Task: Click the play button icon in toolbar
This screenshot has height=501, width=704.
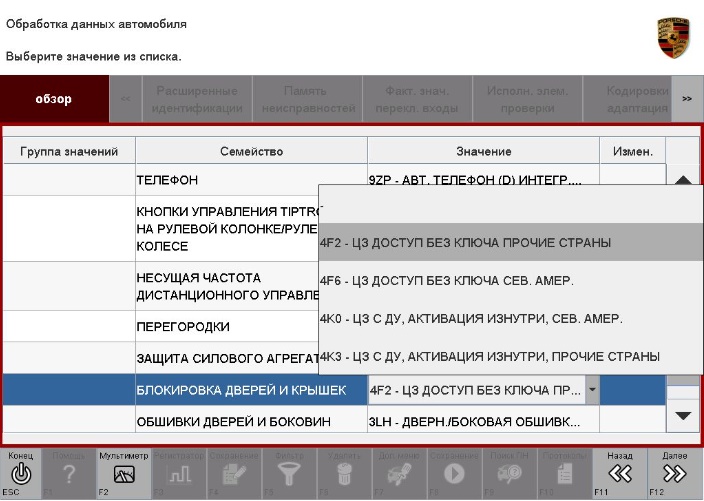Action: (x=455, y=474)
